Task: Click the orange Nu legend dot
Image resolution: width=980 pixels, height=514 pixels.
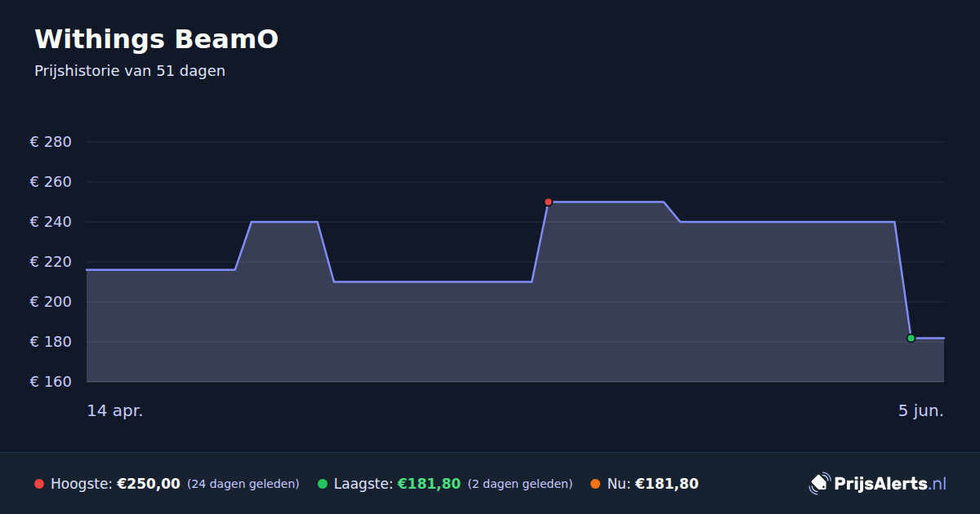Action: click(595, 484)
